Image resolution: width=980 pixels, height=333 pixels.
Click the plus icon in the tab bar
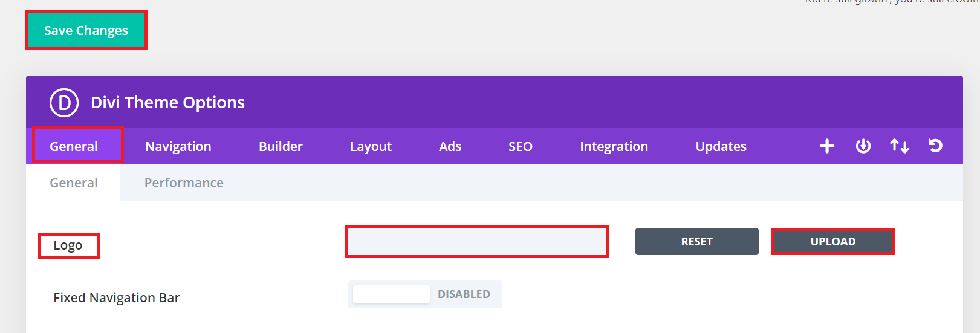[x=827, y=146]
